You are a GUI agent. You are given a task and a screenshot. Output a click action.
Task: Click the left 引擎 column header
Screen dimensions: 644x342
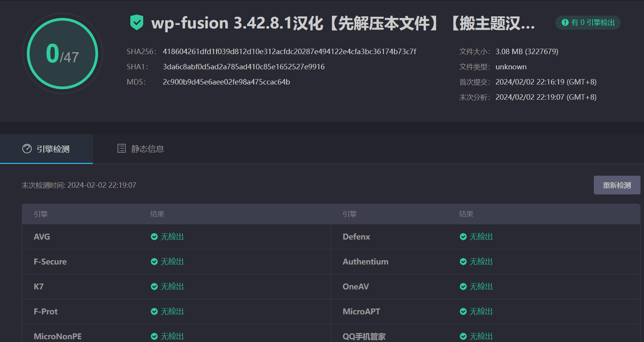pos(41,214)
